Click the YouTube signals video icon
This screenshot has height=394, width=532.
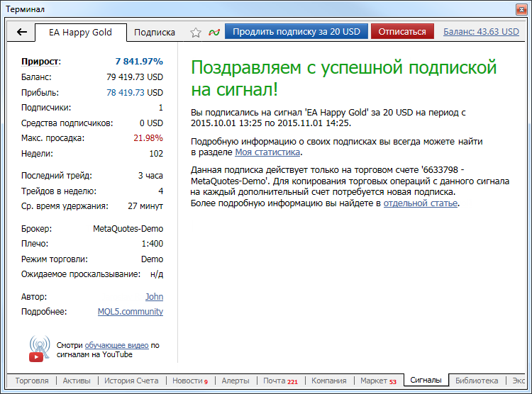pyautogui.click(x=39, y=349)
